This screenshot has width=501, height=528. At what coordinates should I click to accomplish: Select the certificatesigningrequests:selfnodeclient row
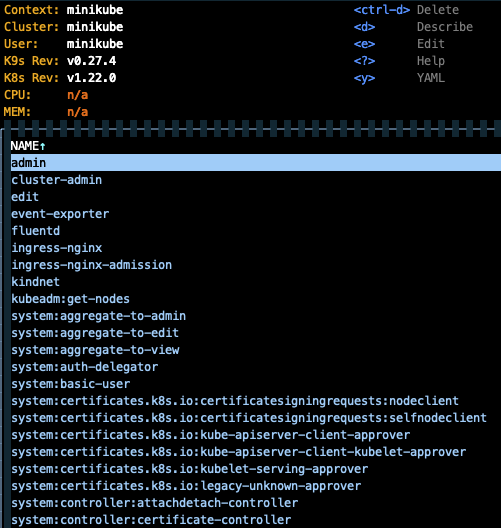(x=256, y=418)
